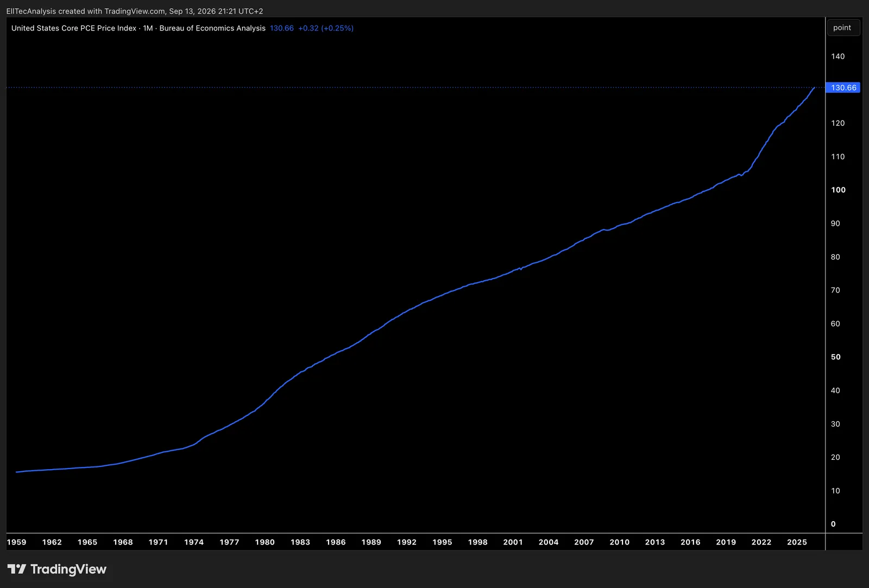Click the 30 label on price axis
869x588 pixels.
click(x=835, y=424)
